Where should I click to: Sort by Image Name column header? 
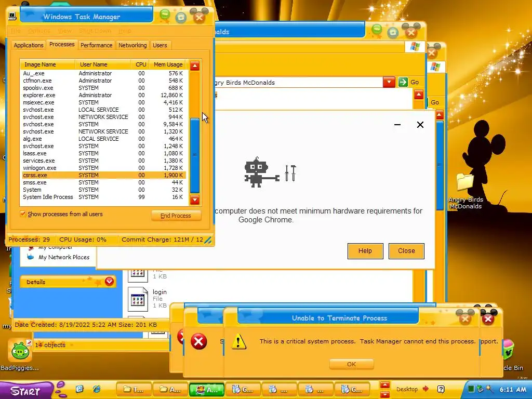point(47,64)
